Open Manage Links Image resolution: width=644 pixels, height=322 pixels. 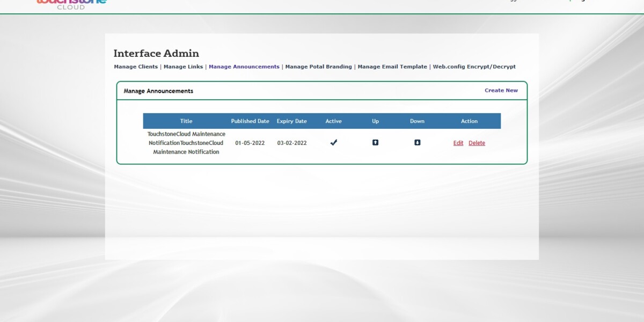point(183,67)
